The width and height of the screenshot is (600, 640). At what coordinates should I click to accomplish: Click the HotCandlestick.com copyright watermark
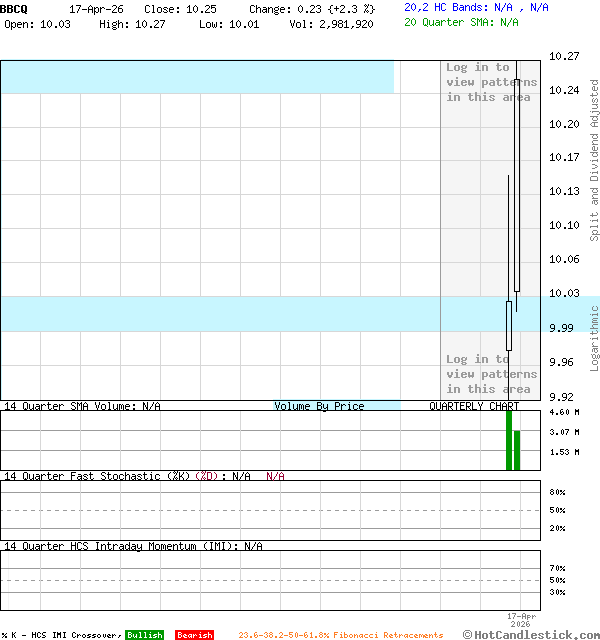point(530,634)
